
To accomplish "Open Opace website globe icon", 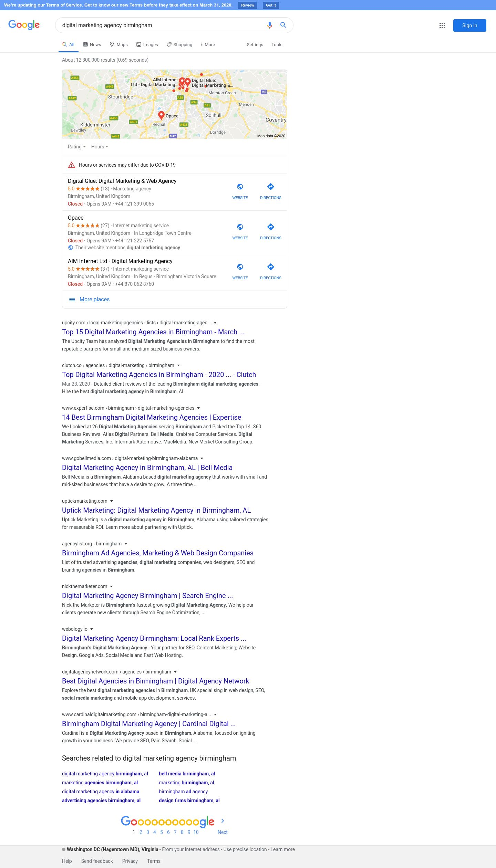I will [x=240, y=227].
